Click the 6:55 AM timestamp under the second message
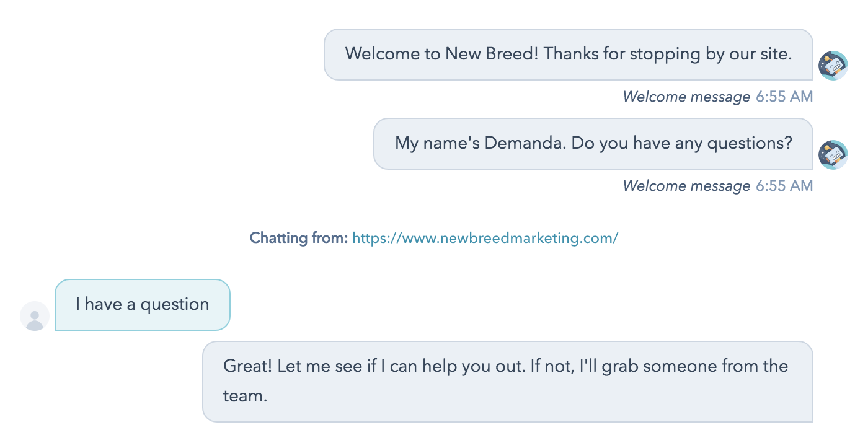Screen dimensions: 868x430 click(784, 186)
